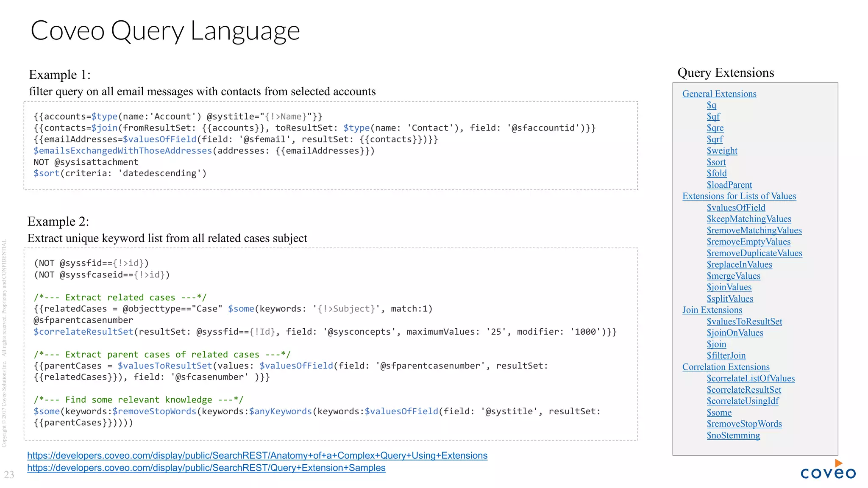The image size is (868, 488).
Task: Open the $keepMatchingValues link
Action: pos(748,219)
